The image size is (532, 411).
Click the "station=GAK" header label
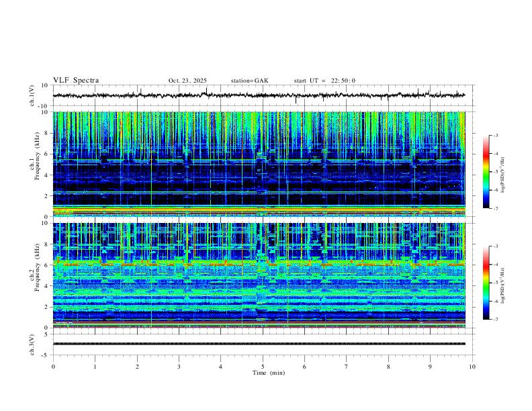click(x=249, y=81)
